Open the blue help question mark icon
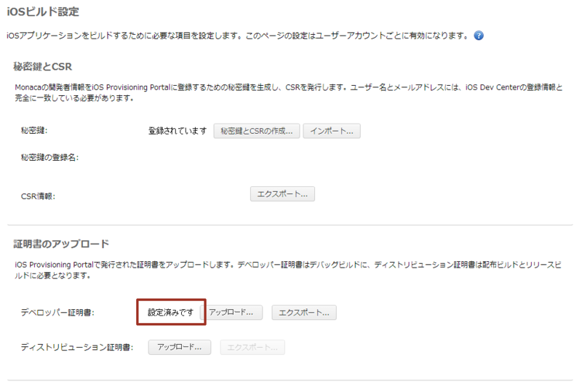Viewport: 582px width, 392px height. [479, 36]
